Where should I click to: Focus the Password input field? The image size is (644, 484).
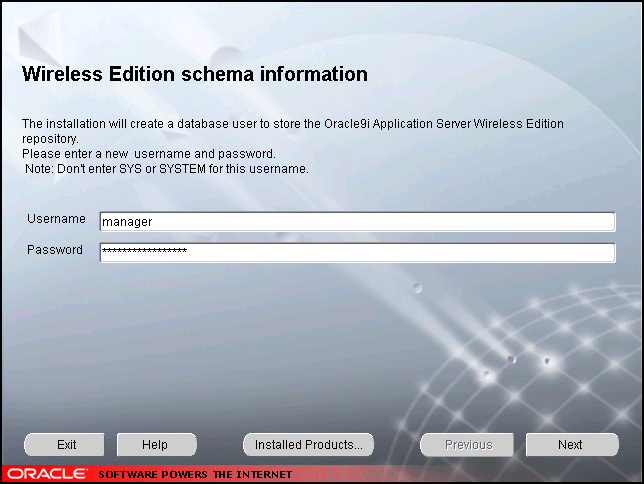(357, 252)
